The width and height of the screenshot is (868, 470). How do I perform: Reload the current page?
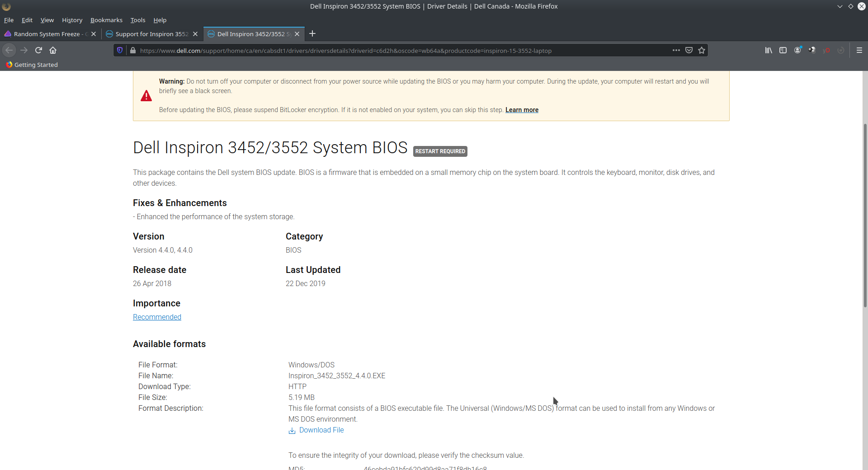click(x=38, y=50)
